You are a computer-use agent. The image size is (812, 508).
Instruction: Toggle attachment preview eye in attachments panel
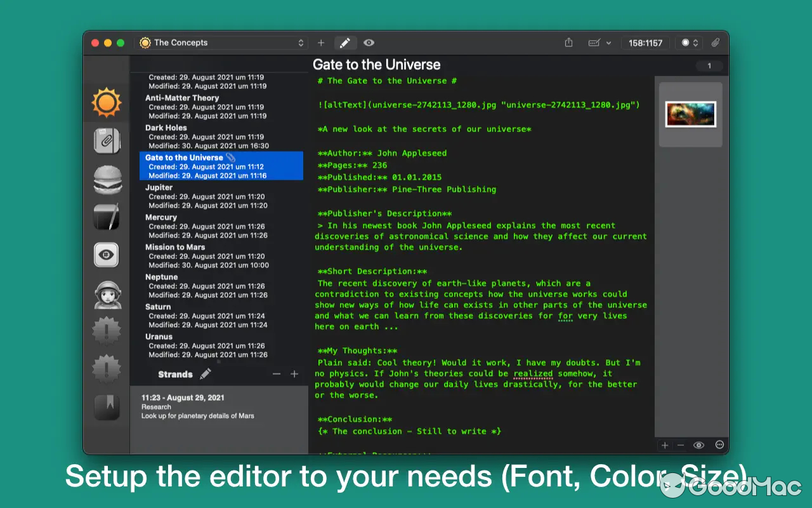point(698,445)
